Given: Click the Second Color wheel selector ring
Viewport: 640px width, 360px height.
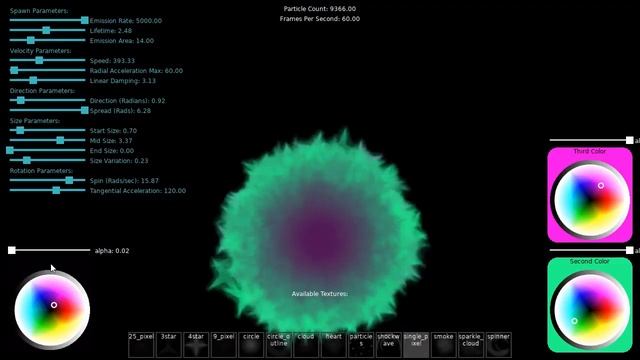Looking at the screenshot, I should pos(574,321).
